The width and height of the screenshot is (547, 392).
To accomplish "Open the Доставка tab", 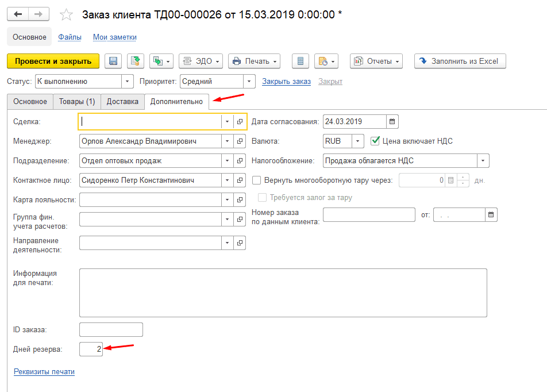I will (x=122, y=101).
